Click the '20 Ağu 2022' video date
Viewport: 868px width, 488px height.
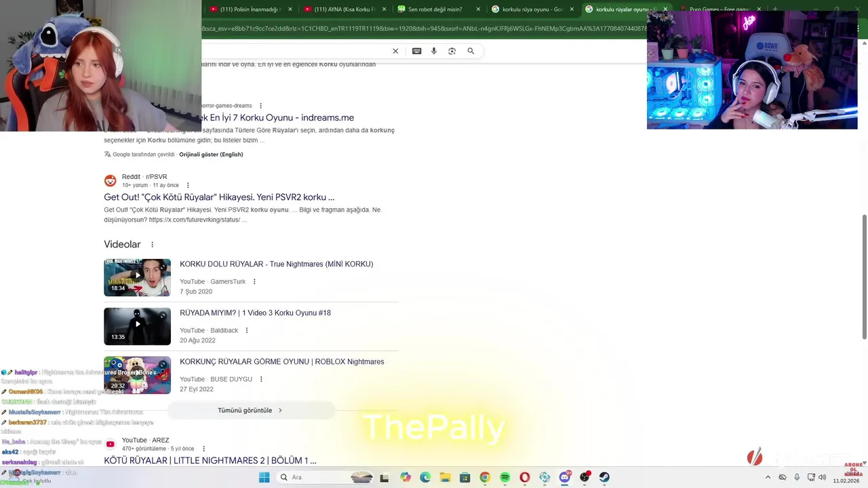coord(197,341)
